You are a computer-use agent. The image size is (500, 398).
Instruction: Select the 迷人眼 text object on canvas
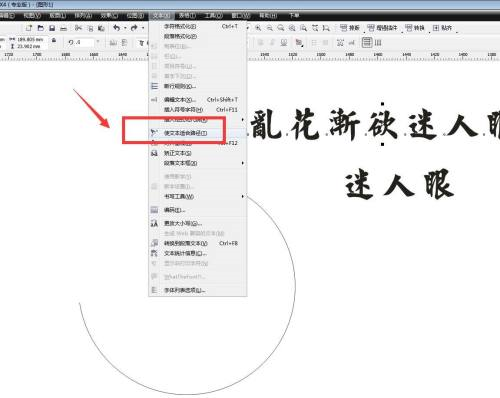tap(399, 184)
